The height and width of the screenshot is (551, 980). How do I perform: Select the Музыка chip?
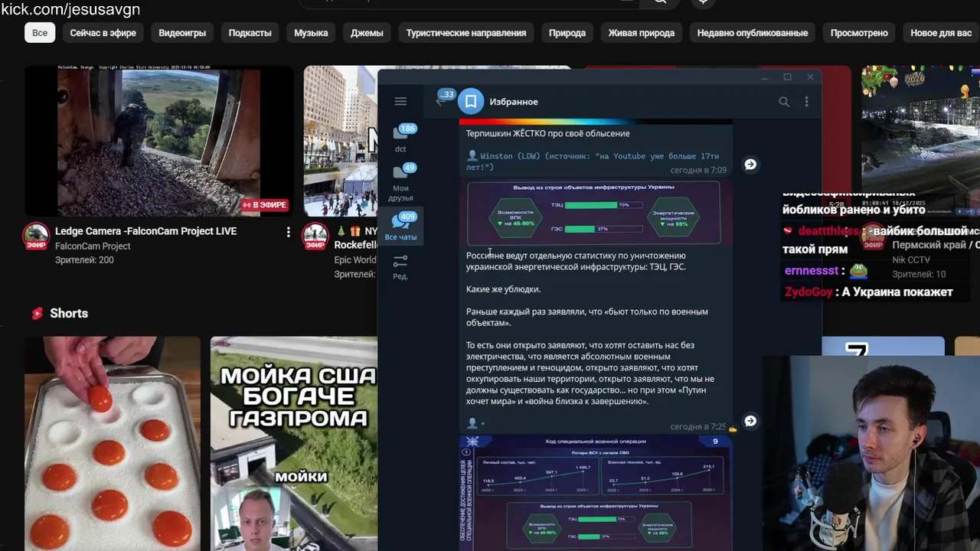click(311, 33)
